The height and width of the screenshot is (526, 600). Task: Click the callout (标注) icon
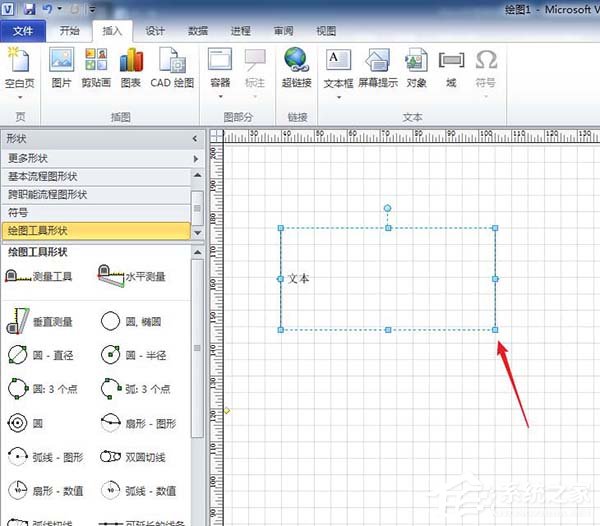click(255, 60)
